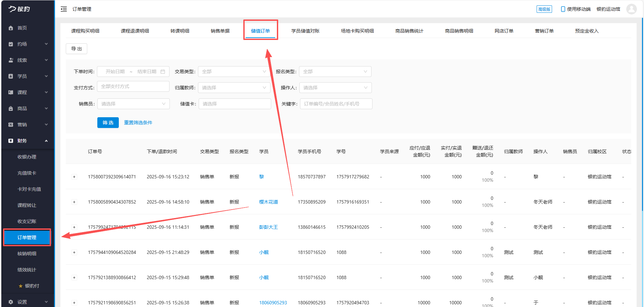Switch to the 网店订单 tab
644x307 pixels.
coord(504,31)
